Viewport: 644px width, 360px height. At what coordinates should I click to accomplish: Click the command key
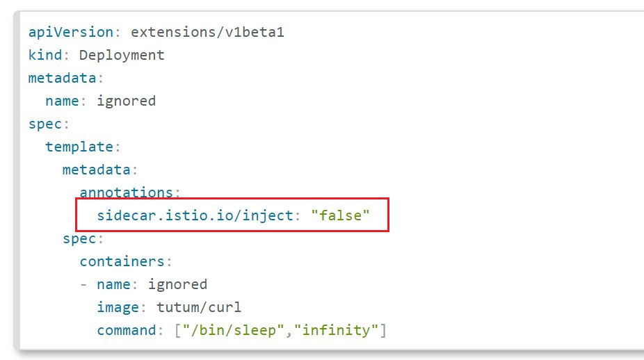point(125,330)
